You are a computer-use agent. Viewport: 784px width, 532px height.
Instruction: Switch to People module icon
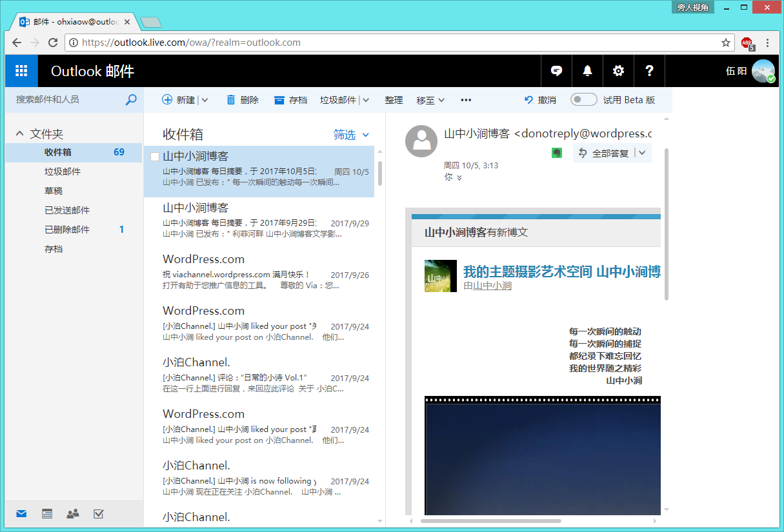pos(73,514)
